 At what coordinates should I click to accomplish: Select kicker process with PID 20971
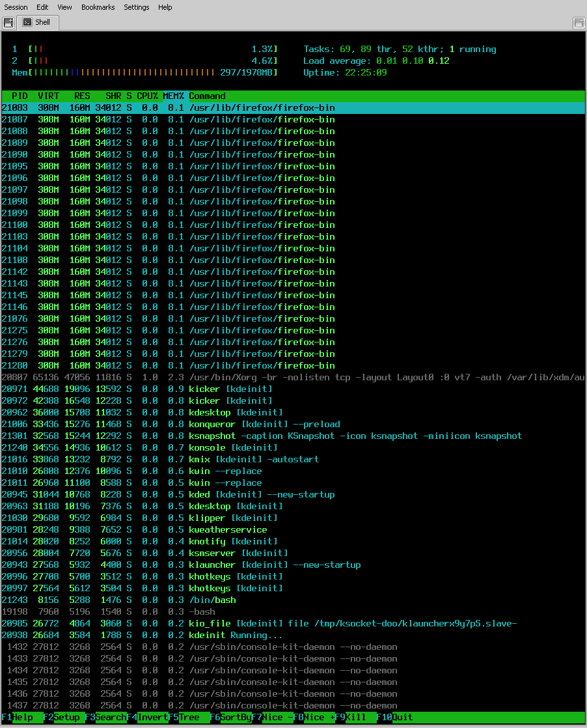pyautogui.click(x=293, y=389)
